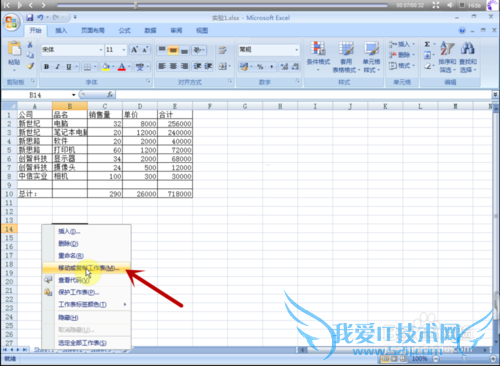The width and height of the screenshot is (500, 366).
Task: Choose Delete in sheet context menu
Action: (87, 243)
